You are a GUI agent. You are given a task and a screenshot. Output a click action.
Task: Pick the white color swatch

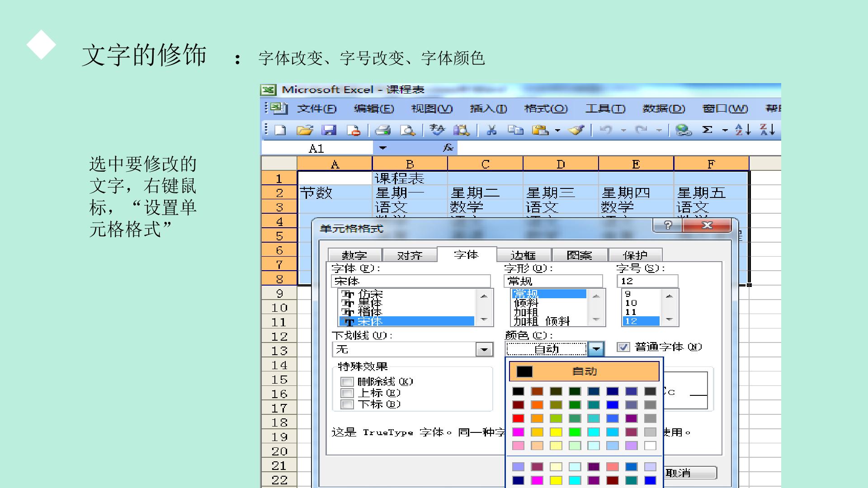[x=650, y=446]
